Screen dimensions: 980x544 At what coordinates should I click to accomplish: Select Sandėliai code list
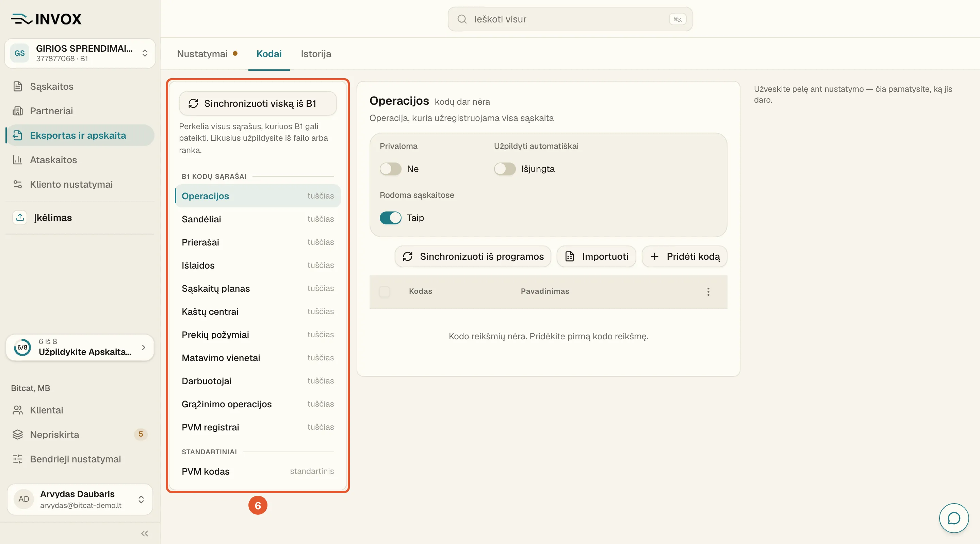(258, 219)
